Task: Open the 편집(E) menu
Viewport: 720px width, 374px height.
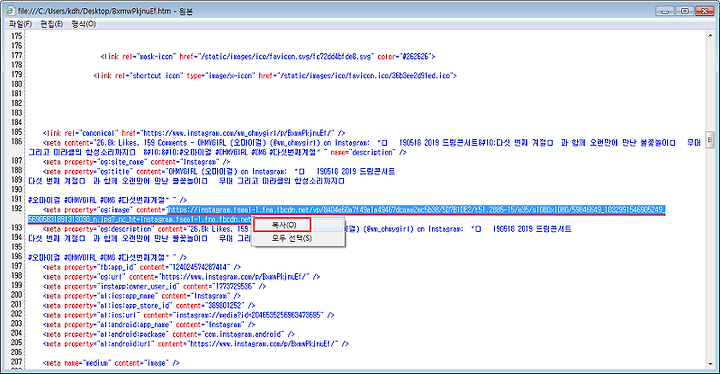Action: tap(51, 24)
